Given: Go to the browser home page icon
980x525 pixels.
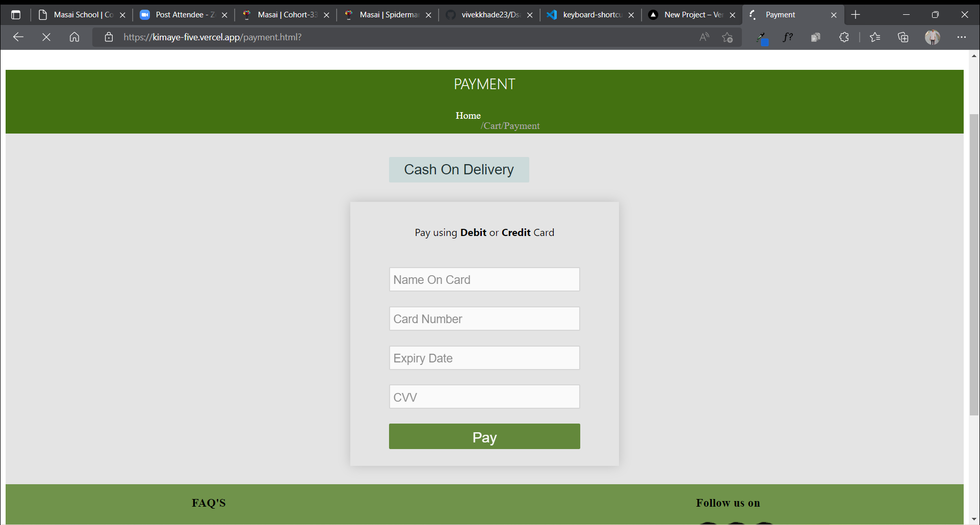Looking at the screenshot, I should [x=74, y=37].
